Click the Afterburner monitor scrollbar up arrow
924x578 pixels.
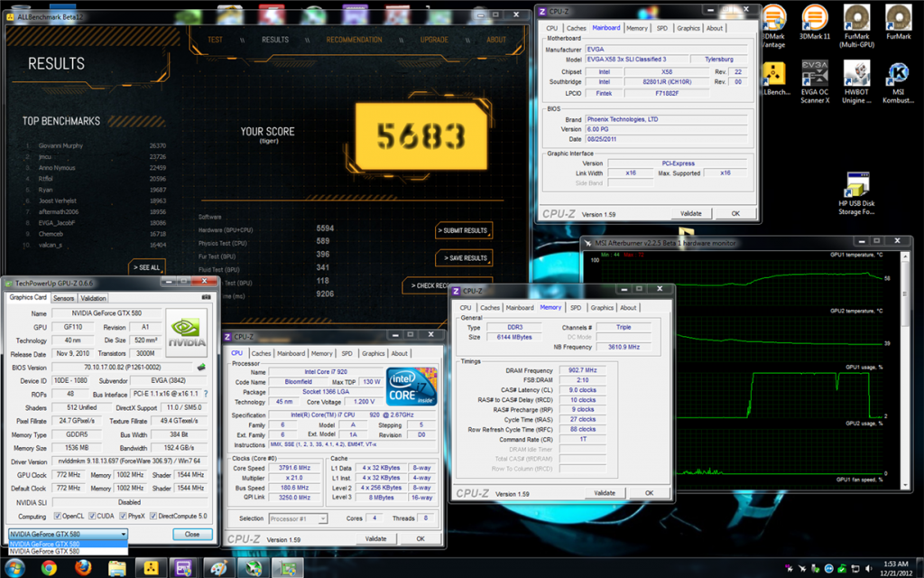coord(906,256)
